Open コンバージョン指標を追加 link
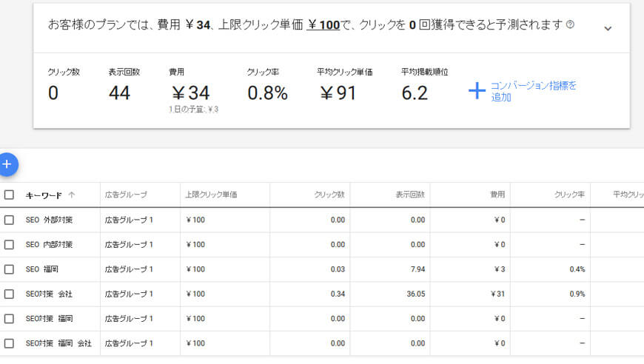 (x=533, y=91)
